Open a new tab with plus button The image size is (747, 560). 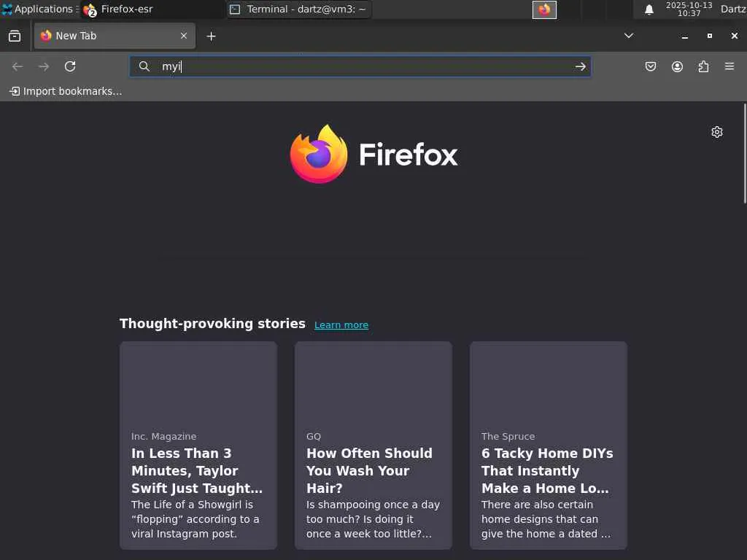(211, 36)
